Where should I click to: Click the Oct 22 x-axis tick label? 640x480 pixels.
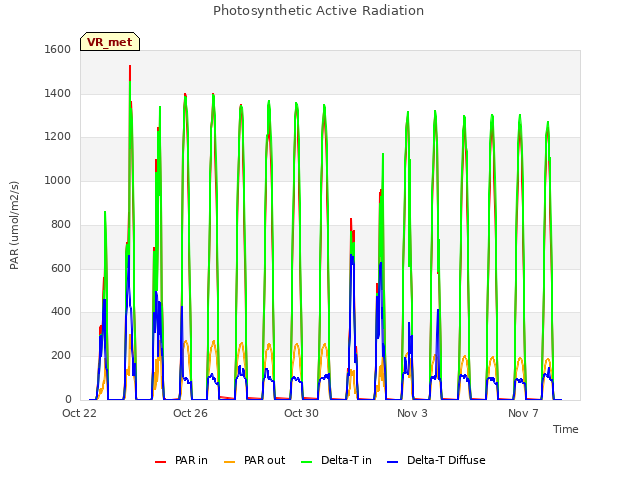click(79, 413)
